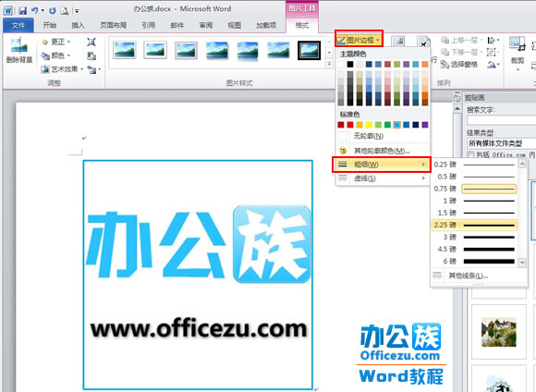Open the 艺术效果 dropdown
Image resolution: width=536 pixels, height=392 pixels.
(x=62, y=69)
